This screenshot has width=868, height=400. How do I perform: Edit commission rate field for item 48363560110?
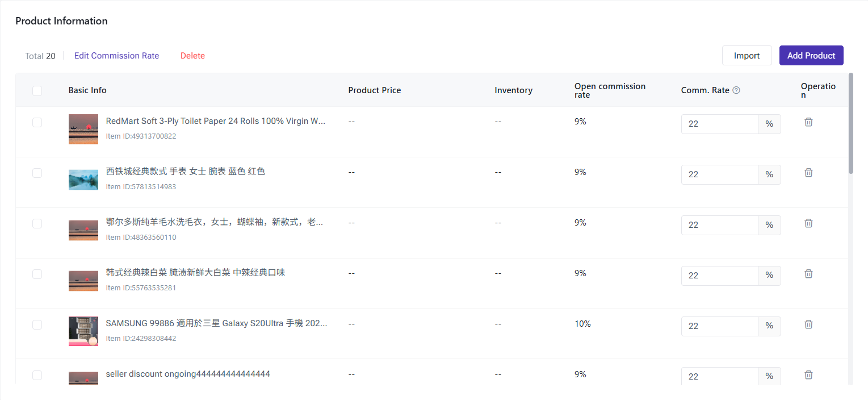pos(719,225)
